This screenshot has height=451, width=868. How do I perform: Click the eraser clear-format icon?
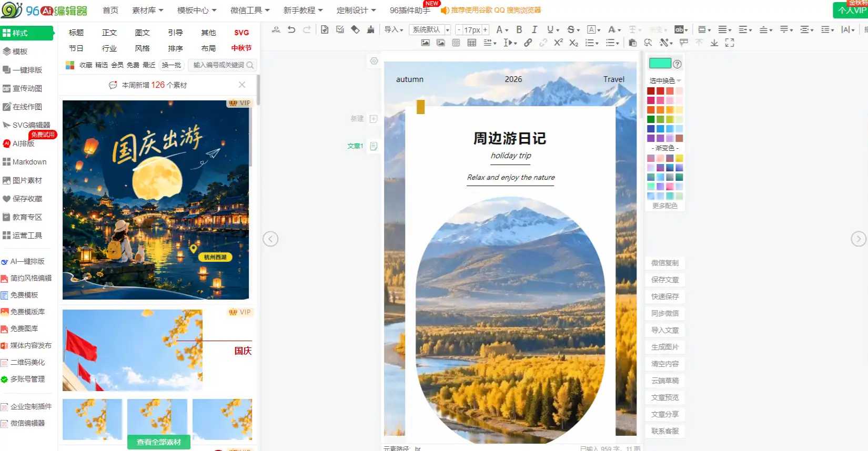[356, 29]
